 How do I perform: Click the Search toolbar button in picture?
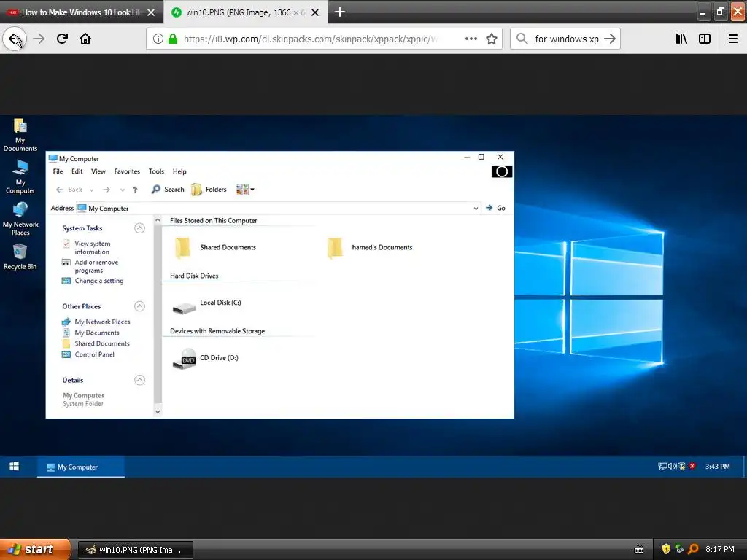click(168, 190)
